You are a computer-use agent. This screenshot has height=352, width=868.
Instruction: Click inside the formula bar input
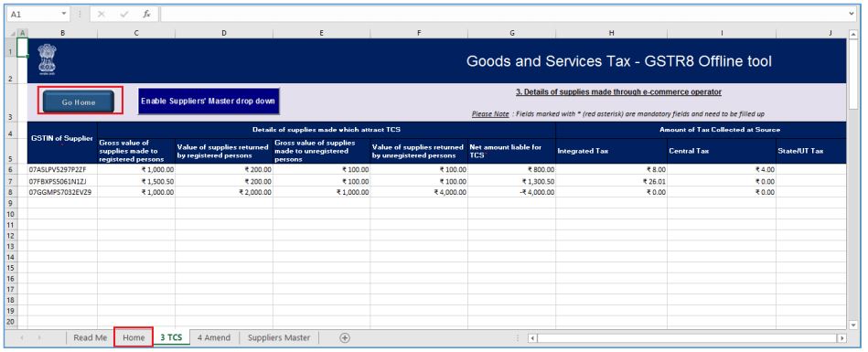(x=504, y=15)
